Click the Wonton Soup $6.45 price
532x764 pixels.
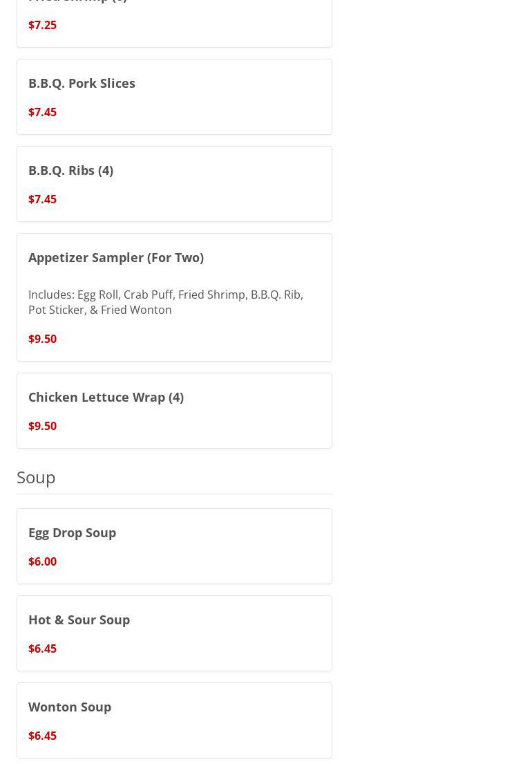[42, 736]
